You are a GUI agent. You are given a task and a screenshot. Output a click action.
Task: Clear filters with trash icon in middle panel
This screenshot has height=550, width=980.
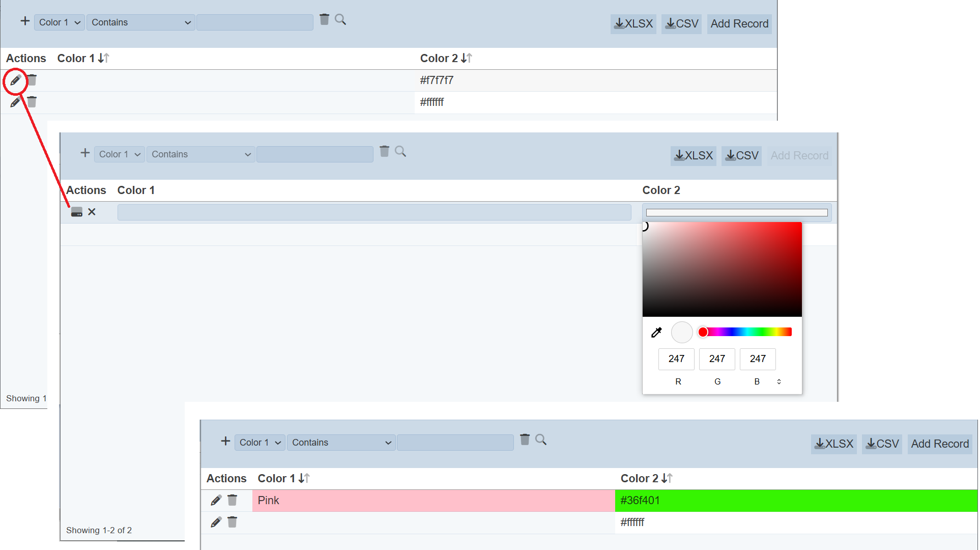[x=384, y=151]
